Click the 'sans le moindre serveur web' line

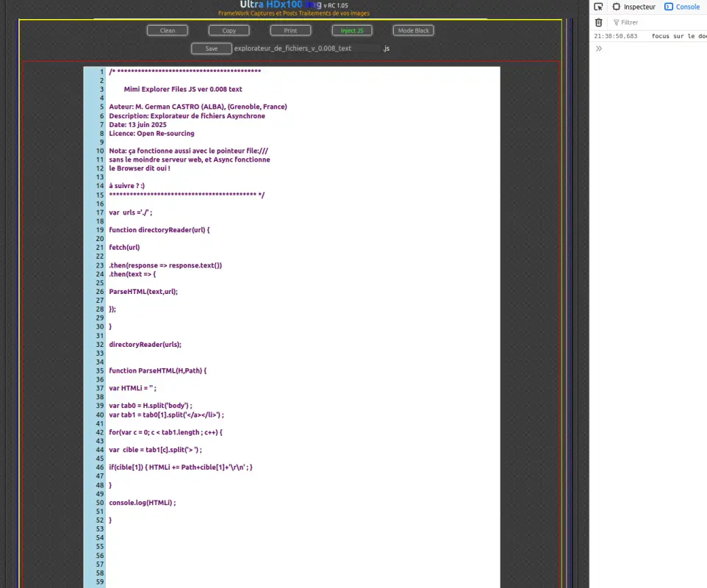[x=190, y=159]
